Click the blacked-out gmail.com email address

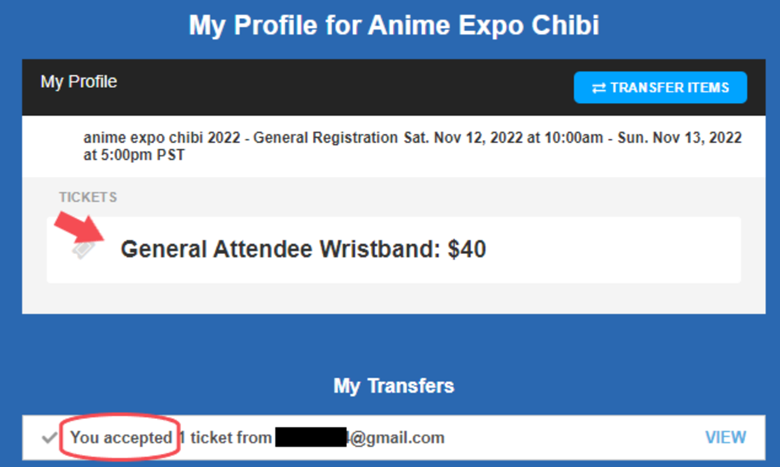pyautogui.click(x=360, y=438)
